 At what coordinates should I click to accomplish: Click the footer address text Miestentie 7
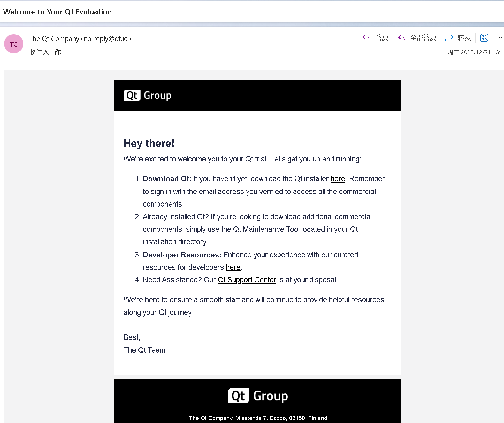[251, 418]
